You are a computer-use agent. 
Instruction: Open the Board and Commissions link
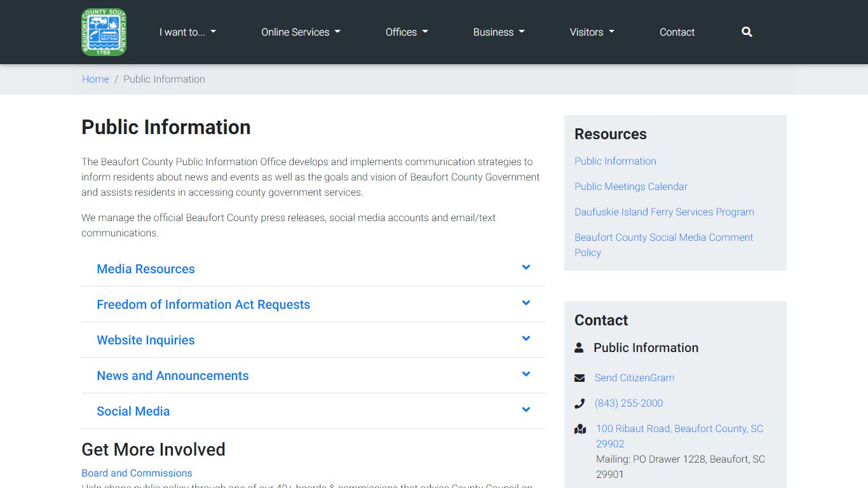[x=137, y=473]
